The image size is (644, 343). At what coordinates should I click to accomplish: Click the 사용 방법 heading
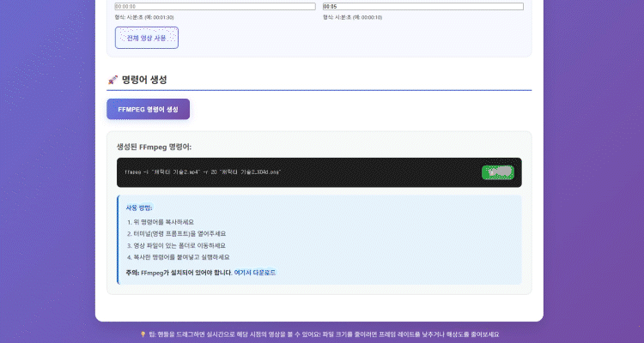tap(139, 208)
